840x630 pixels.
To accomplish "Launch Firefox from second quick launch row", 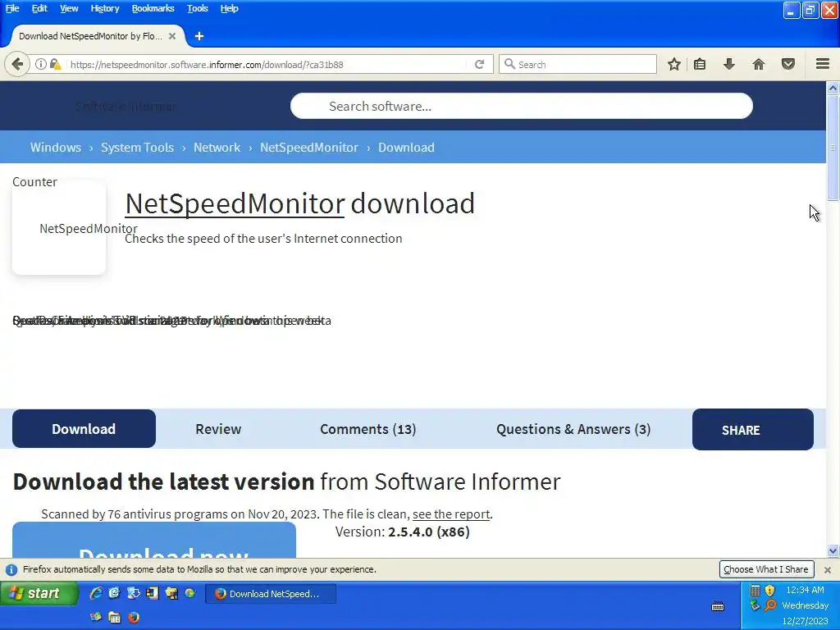I will [x=134, y=617].
